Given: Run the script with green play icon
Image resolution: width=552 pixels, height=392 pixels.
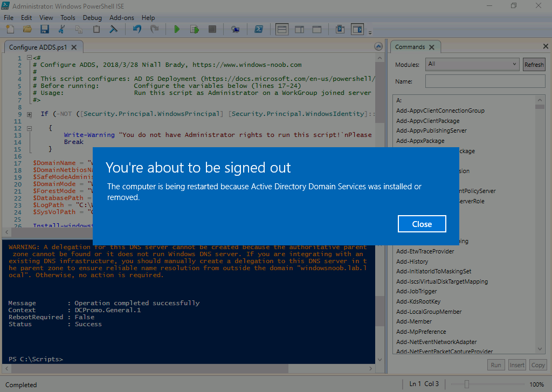Looking at the screenshot, I should [x=177, y=29].
